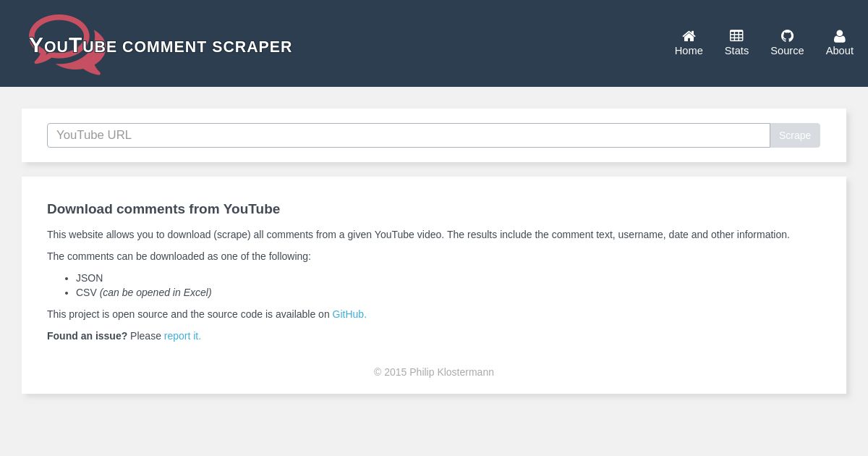Follow the GitHub link in text

click(x=349, y=314)
